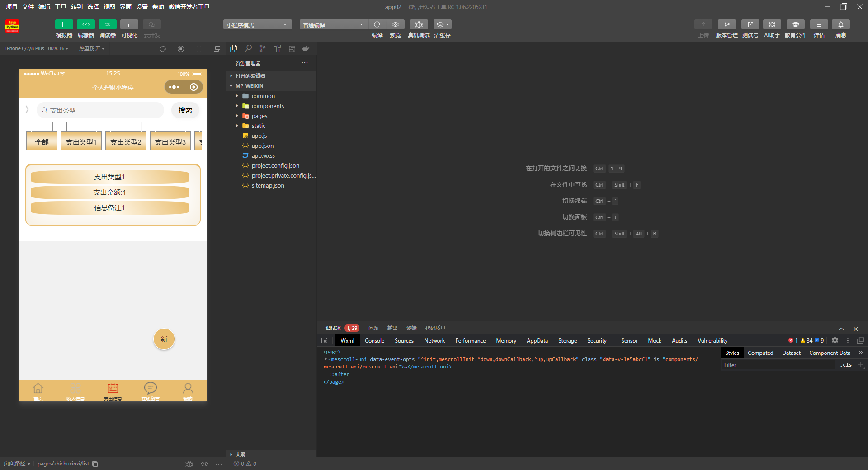The image size is (868, 470).
Task: Click the explorer sidebar save-layout icon
Action: click(292, 48)
